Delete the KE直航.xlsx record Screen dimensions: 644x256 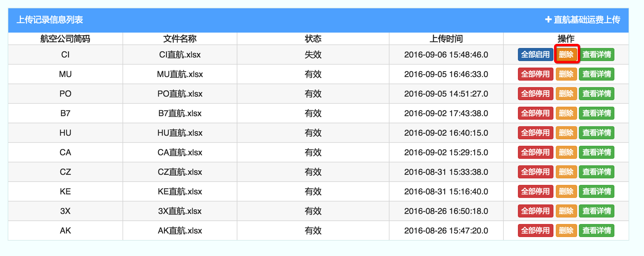pos(566,191)
